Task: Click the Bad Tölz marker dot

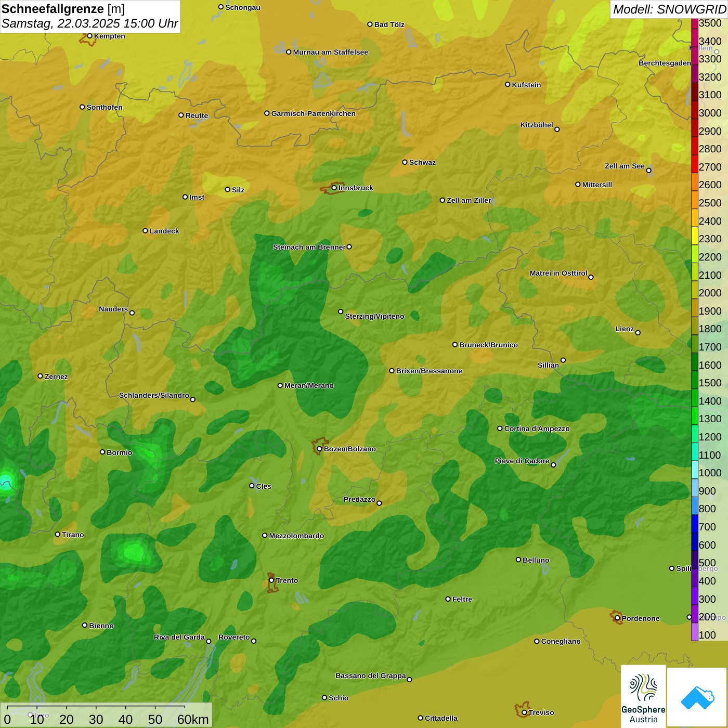Action: pyautogui.click(x=370, y=24)
